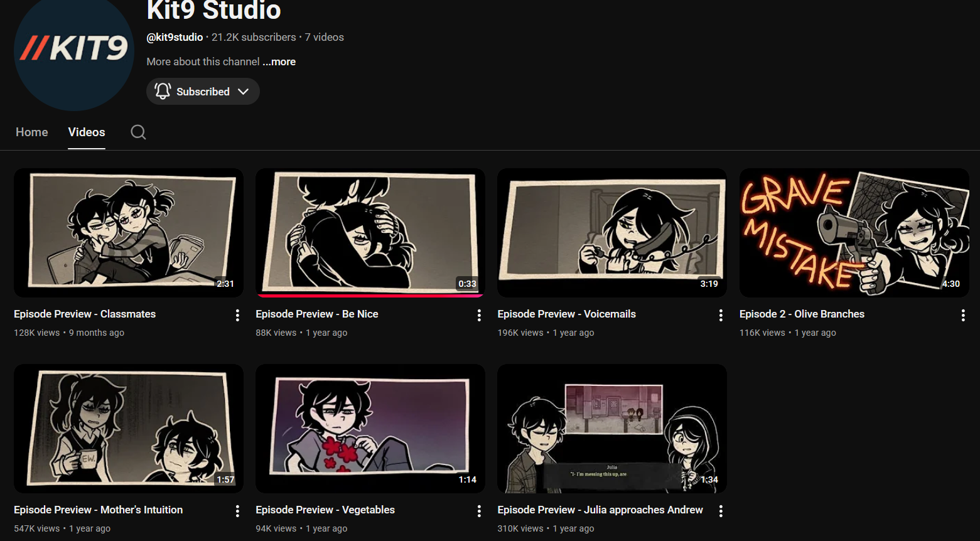Open more options for Episode Preview - Be Nice

479,315
